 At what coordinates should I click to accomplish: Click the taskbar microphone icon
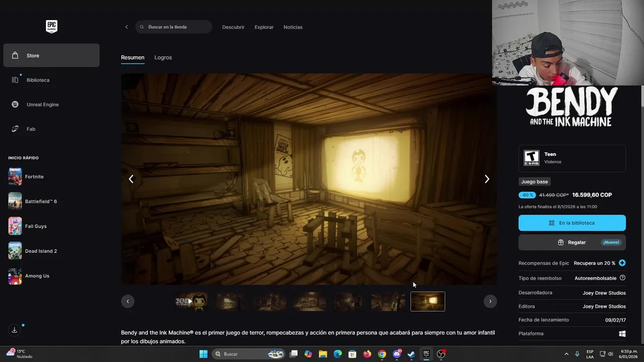click(x=577, y=354)
